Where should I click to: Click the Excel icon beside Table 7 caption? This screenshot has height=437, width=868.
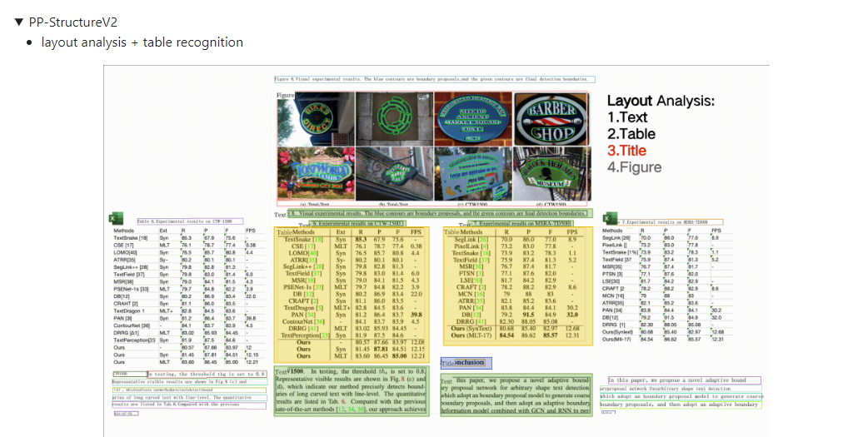pos(610,218)
